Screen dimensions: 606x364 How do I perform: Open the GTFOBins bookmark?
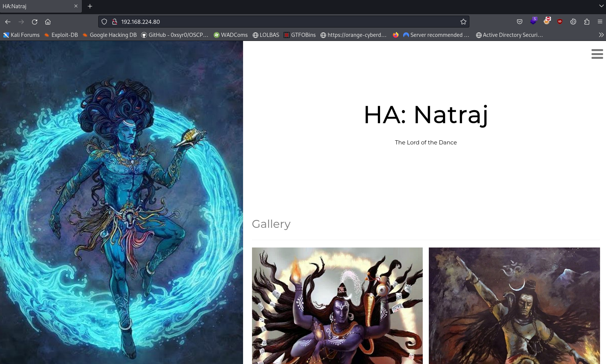click(300, 35)
